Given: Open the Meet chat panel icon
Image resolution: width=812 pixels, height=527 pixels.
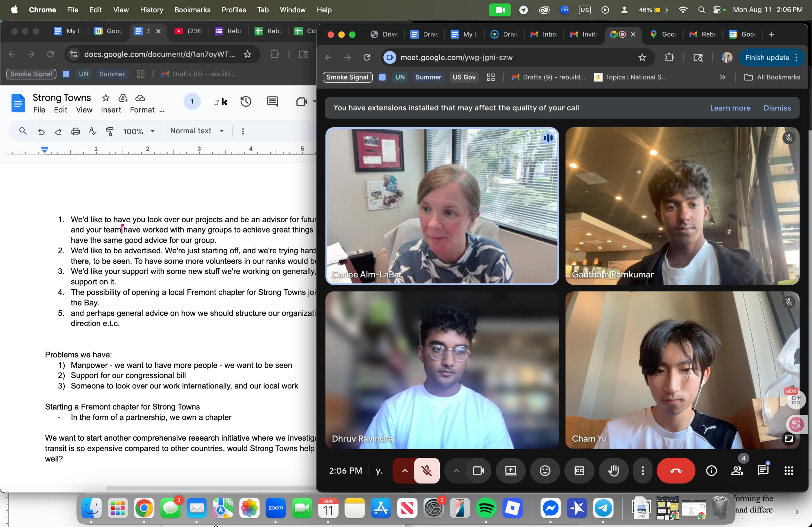Looking at the screenshot, I should tap(762, 471).
